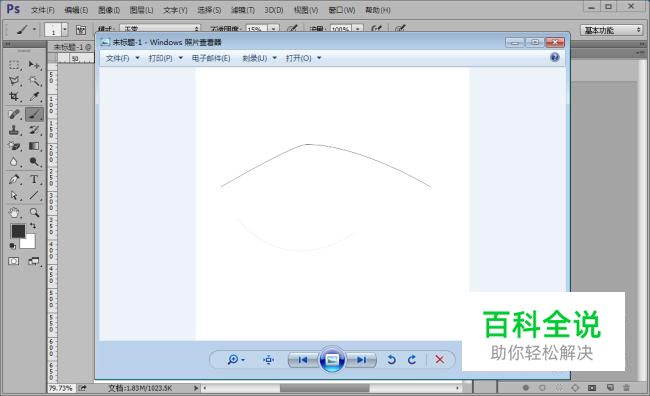Open the 基本功能 workspace switcher

click(x=611, y=30)
